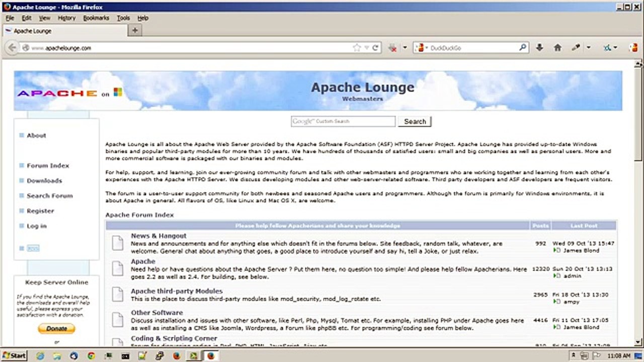Open the Chrome taskbar icon

(x=91, y=355)
